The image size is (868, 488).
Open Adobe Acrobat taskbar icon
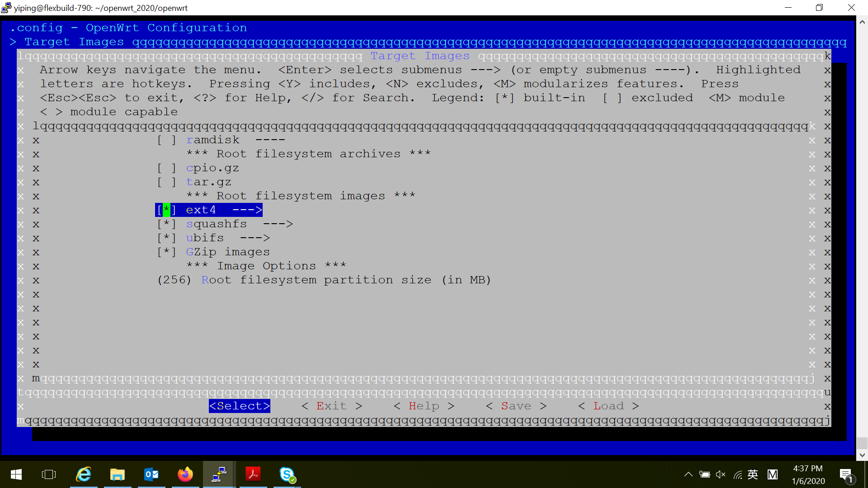pyautogui.click(x=253, y=474)
